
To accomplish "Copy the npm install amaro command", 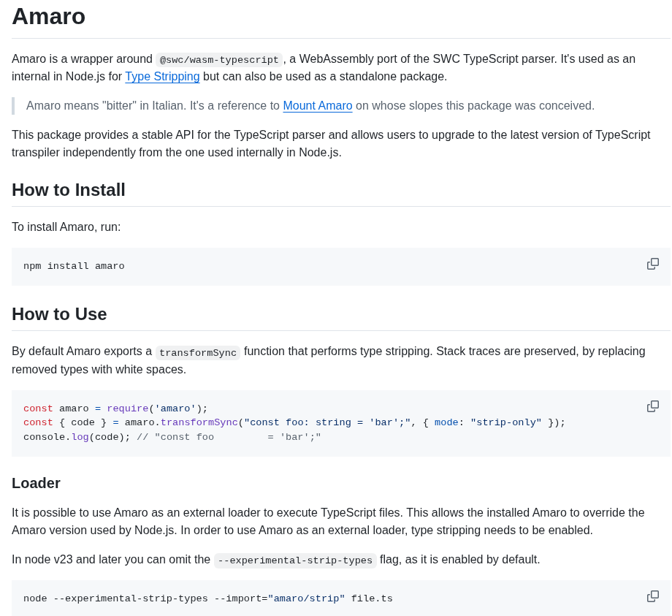I will [653, 264].
